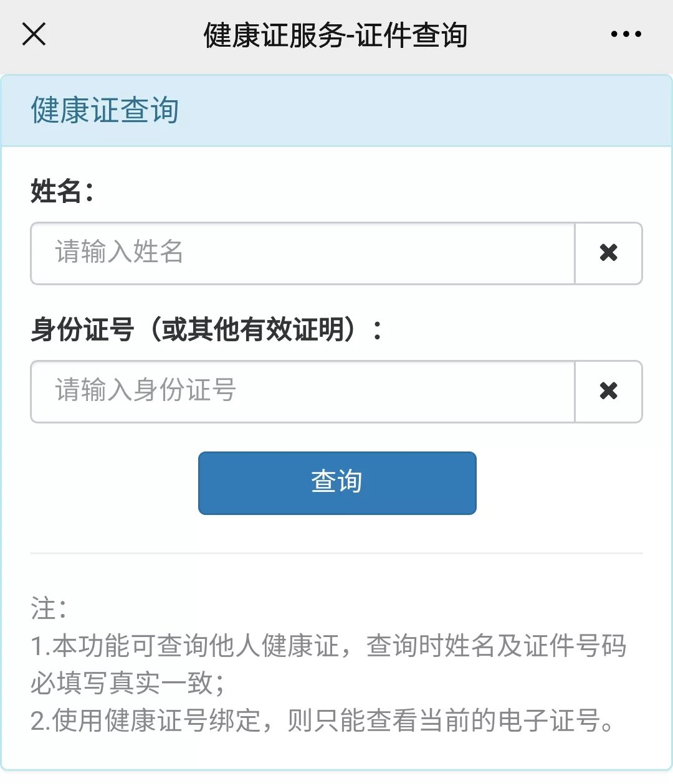Tap the 健康证服务-证件查询 page title

(x=335, y=35)
